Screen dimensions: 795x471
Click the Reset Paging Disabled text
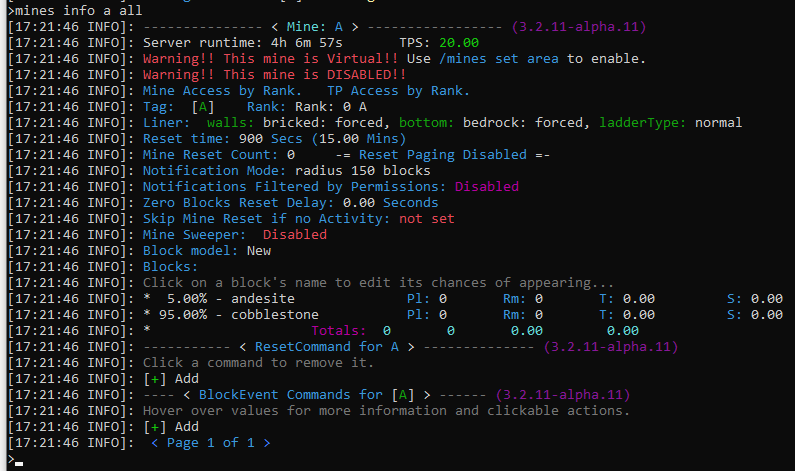point(443,155)
